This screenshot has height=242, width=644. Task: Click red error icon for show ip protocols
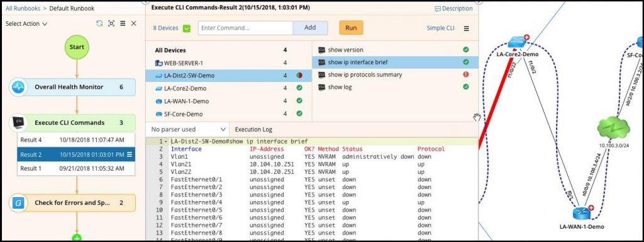(x=466, y=74)
